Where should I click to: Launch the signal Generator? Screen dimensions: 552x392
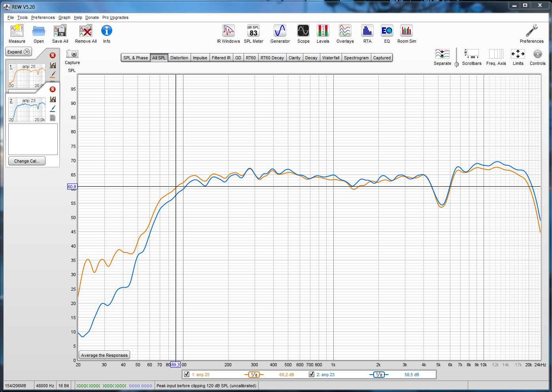point(280,33)
